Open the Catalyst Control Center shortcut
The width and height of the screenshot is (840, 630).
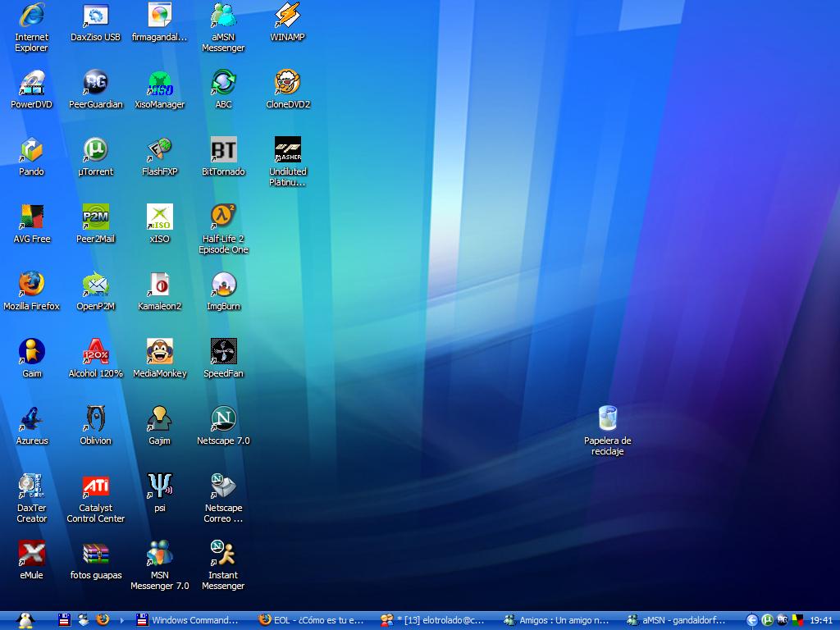(x=95, y=486)
